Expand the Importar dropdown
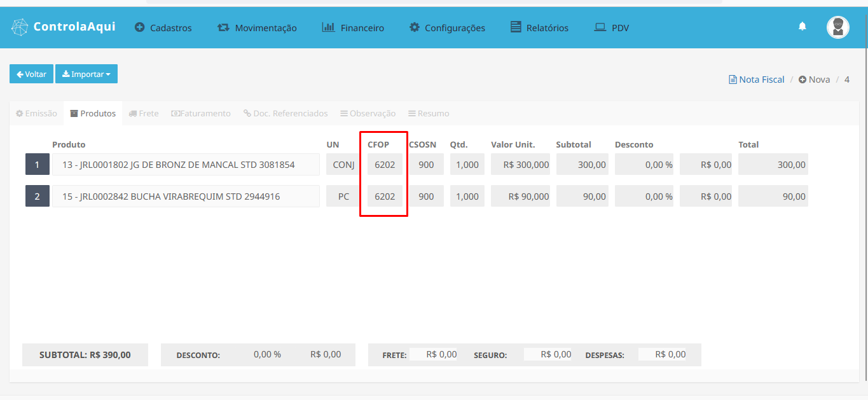The height and width of the screenshot is (400, 868). [x=86, y=74]
